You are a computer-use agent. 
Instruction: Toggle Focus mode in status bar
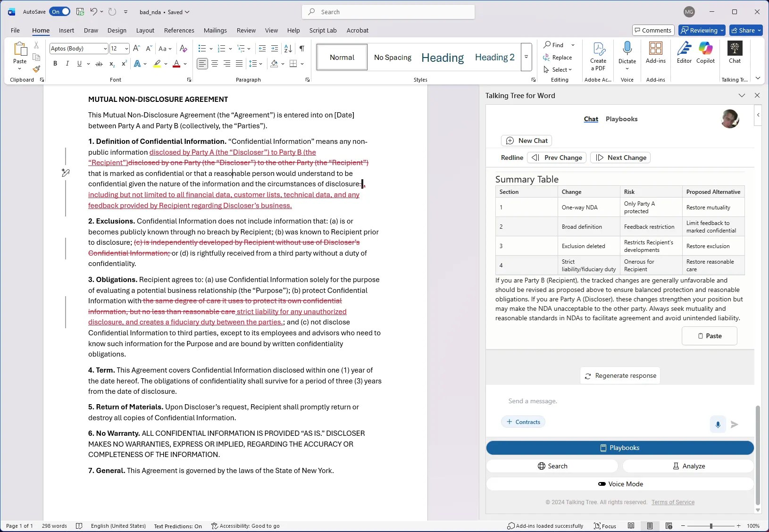605,526
